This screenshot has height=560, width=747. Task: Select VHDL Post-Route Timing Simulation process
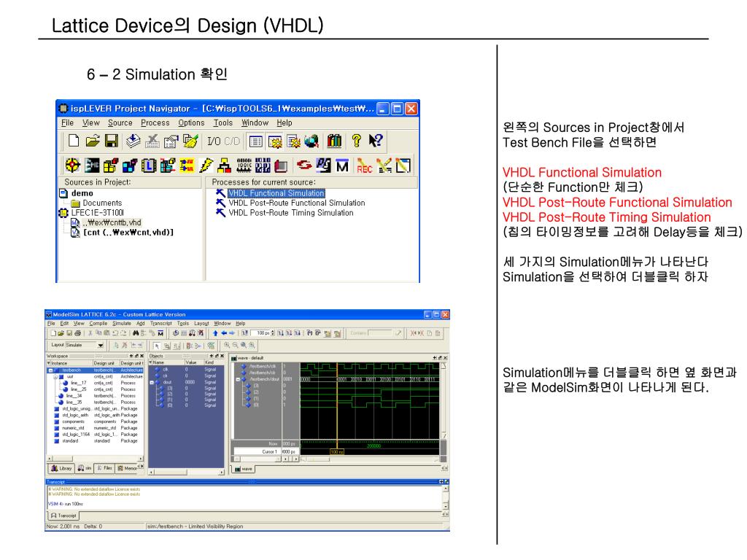pyautogui.click(x=290, y=213)
